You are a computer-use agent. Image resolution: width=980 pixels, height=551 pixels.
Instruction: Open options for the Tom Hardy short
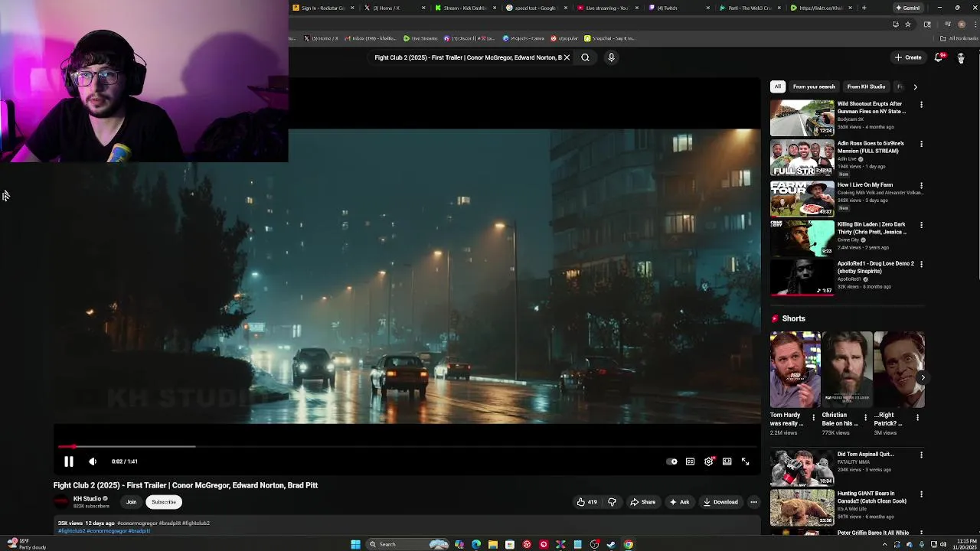(x=814, y=418)
